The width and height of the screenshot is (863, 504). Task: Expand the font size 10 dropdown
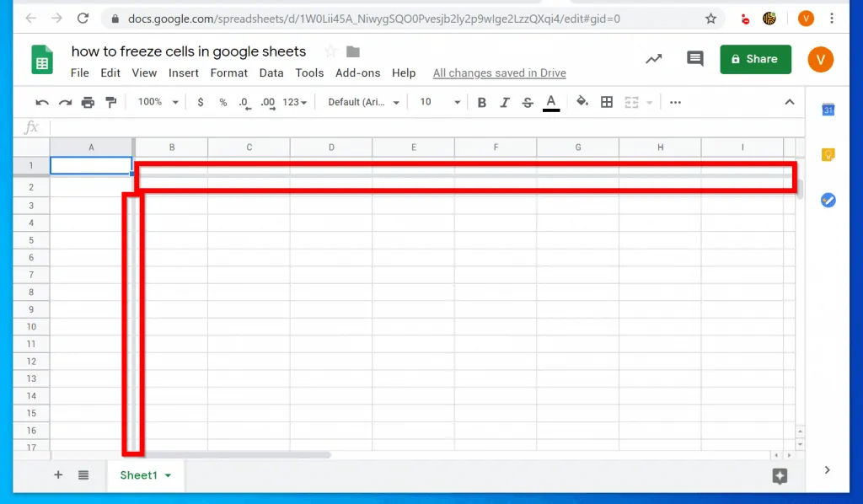click(x=440, y=102)
